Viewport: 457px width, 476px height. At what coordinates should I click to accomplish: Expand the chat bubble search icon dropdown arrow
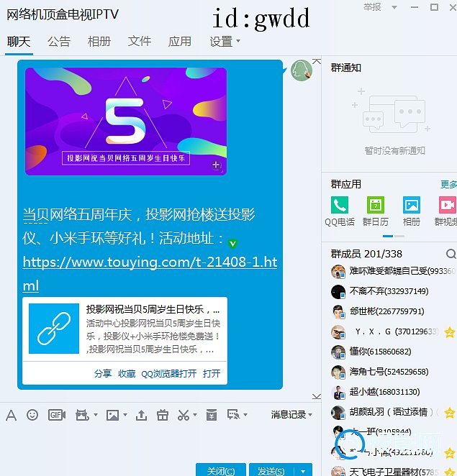[245, 415]
